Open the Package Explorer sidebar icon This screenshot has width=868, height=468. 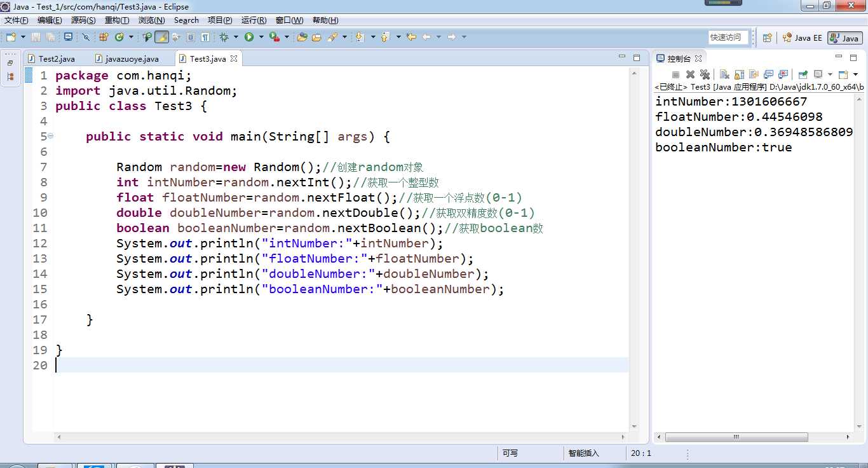[10, 77]
